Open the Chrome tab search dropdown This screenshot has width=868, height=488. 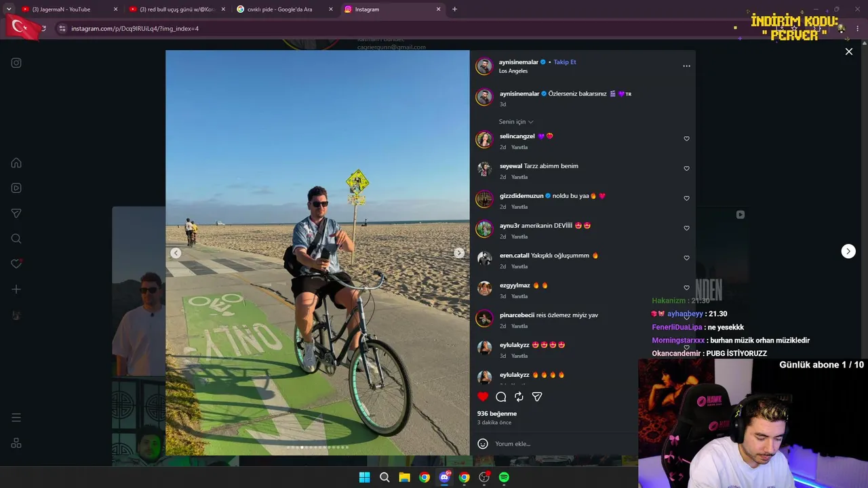pyautogui.click(x=9, y=9)
